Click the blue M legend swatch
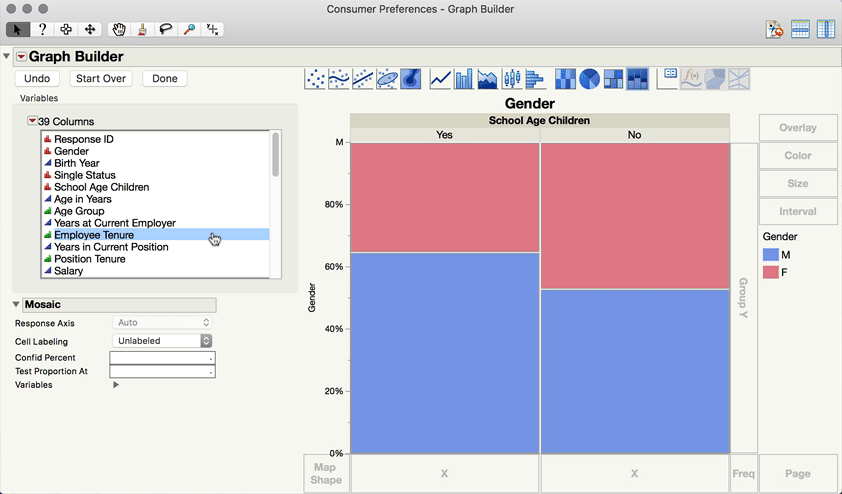This screenshot has height=494, width=842. pyautogui.click(x=771, y=255)
